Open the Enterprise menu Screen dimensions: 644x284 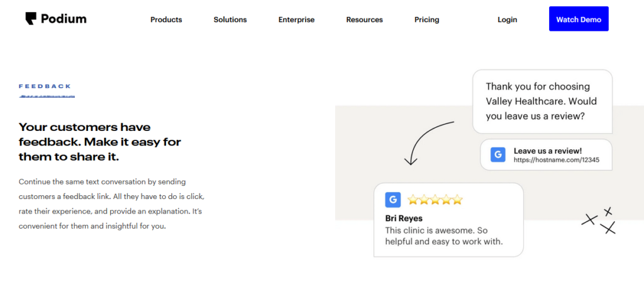point(296,20)
